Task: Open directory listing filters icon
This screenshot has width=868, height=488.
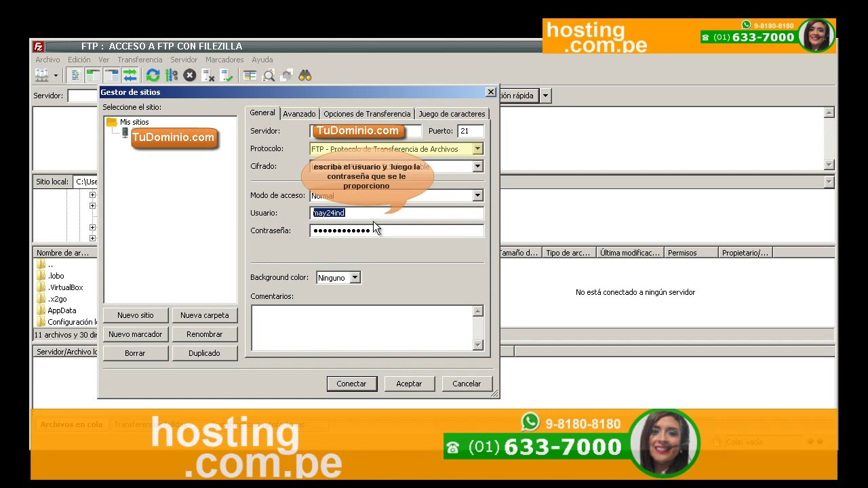Action: click(250, 75)
